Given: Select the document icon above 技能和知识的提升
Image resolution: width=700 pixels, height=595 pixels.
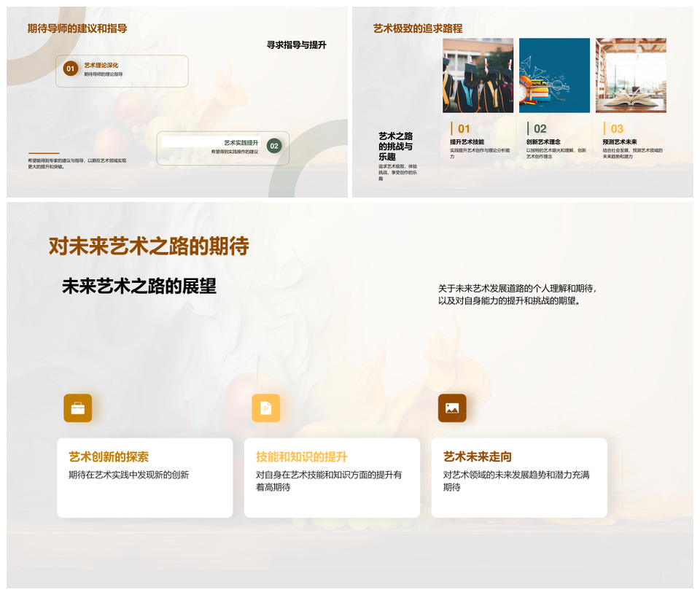Looking at the screenshot, I should click(265, 408).
